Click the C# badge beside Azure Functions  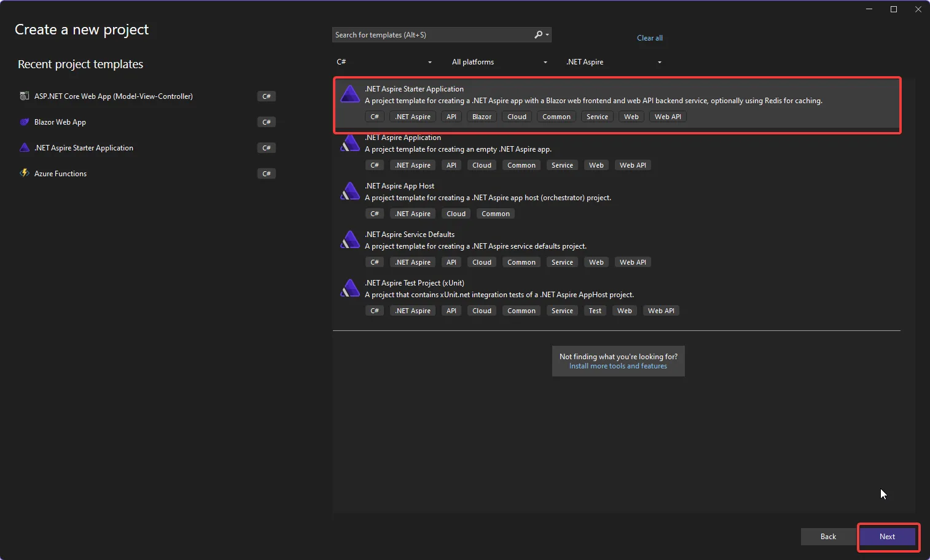(267, 174)
